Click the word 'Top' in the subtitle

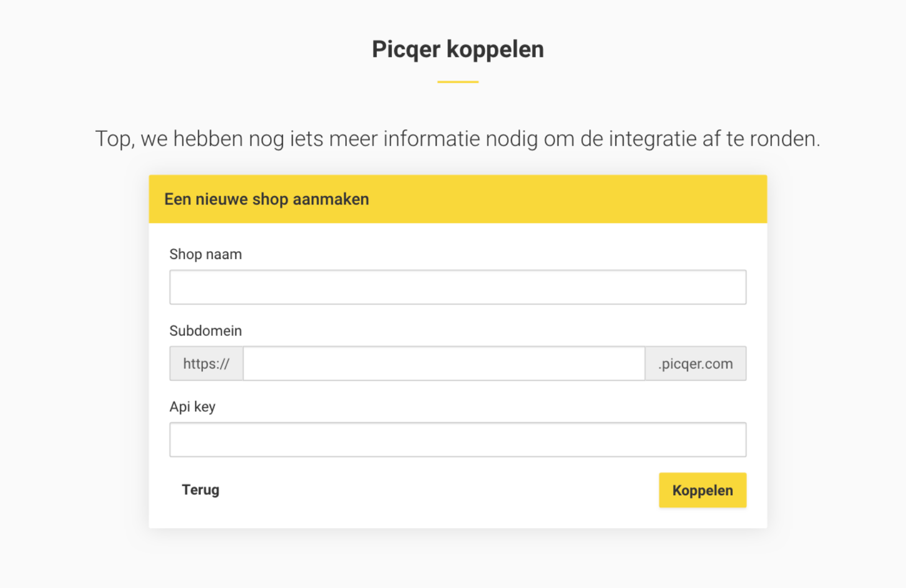[113, 139]
